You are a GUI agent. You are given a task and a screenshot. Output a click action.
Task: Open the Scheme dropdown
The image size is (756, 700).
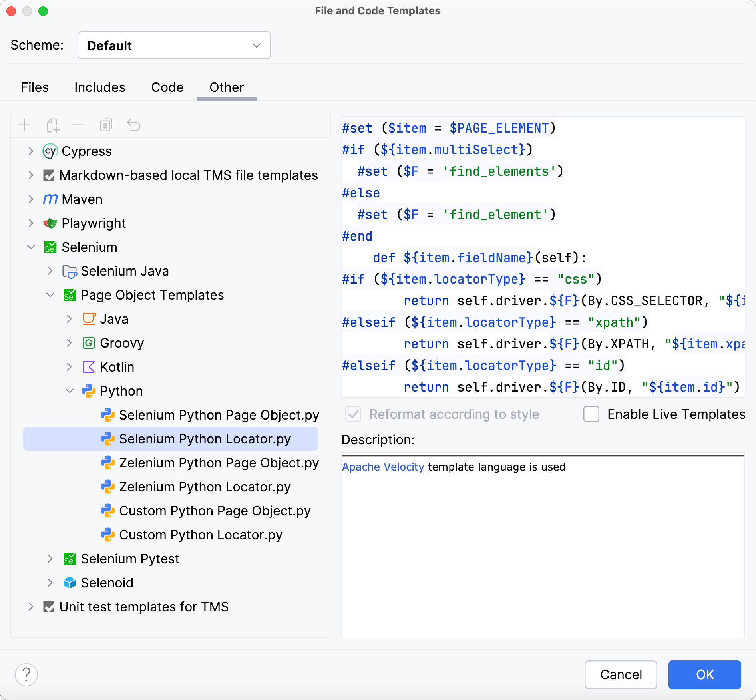pos(174,45)
